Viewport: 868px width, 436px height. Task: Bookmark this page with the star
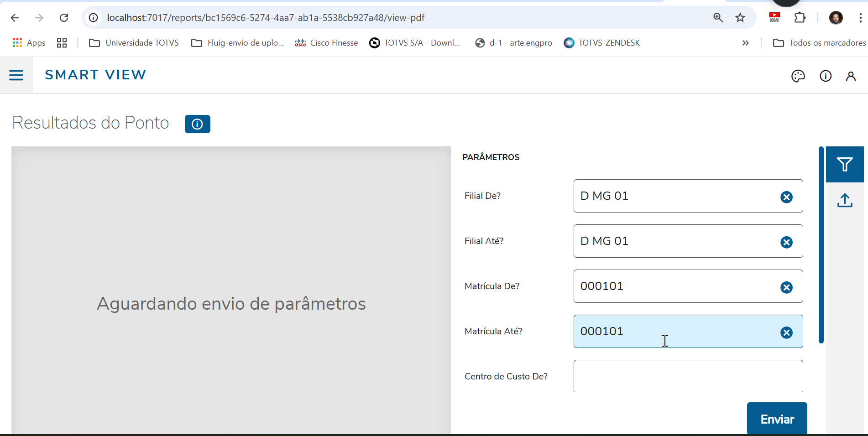click(x=740, y=18)
